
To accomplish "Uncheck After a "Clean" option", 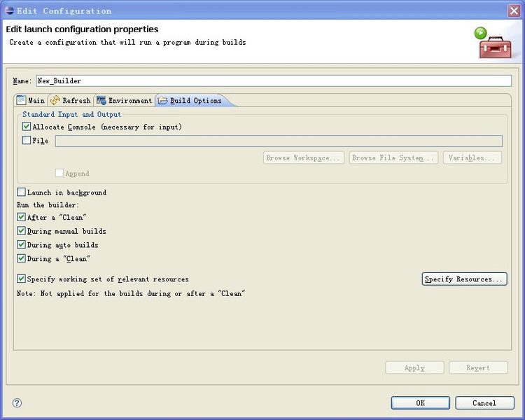I will (x=21, y=217).
